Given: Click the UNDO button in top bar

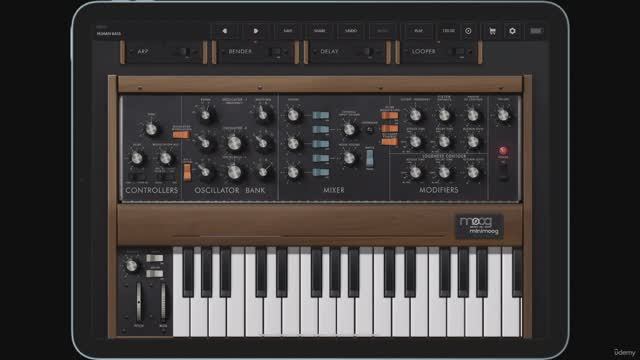Looking at the screenshot, I should [351, 31].
